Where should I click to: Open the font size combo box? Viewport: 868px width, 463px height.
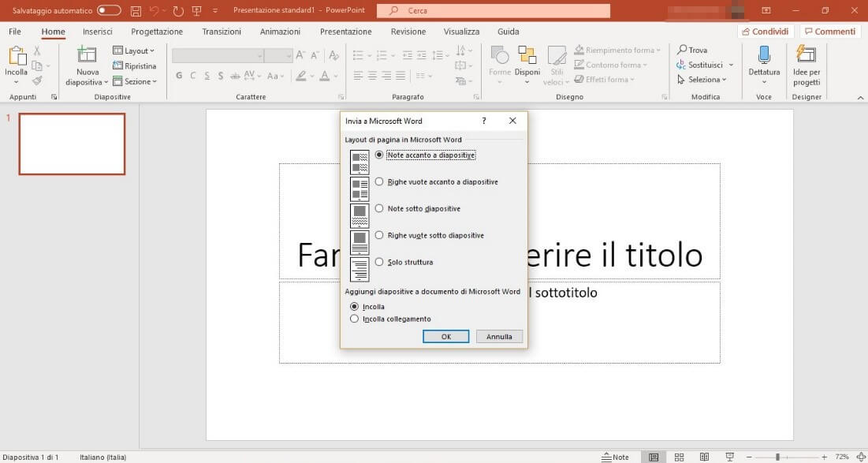(x=278, y=55)
